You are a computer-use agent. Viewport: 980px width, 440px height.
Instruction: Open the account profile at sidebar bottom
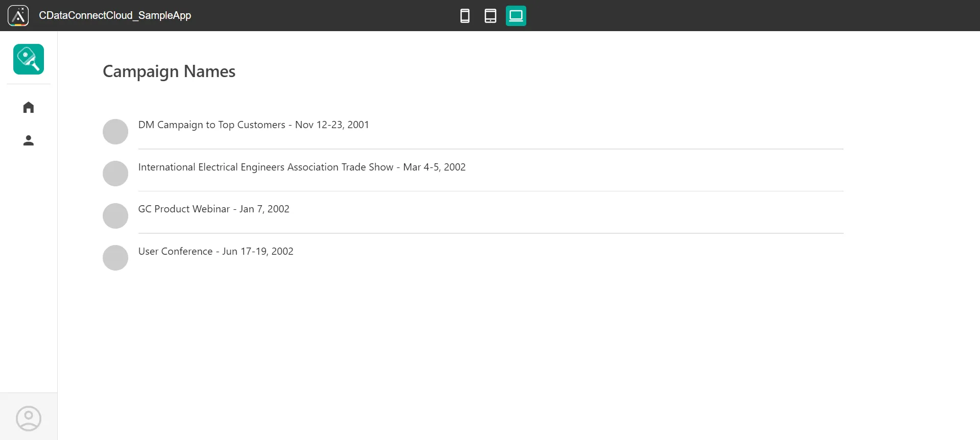(x=29, y=418)
